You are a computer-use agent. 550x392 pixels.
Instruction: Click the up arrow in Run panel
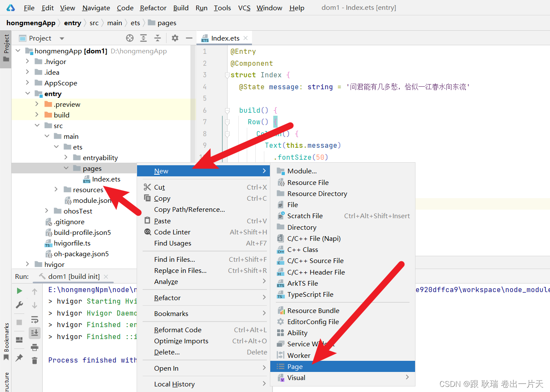click(x=35, y=291)
